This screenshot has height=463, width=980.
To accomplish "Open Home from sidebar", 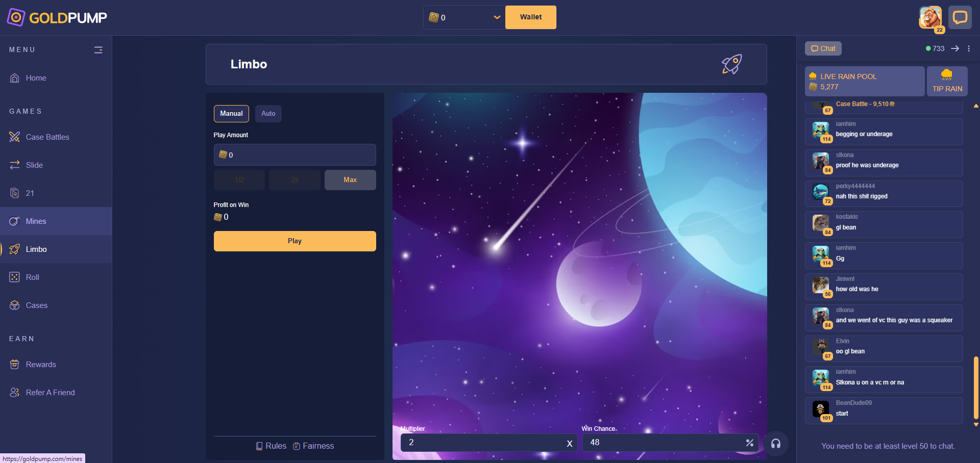I will click(56, 78).
